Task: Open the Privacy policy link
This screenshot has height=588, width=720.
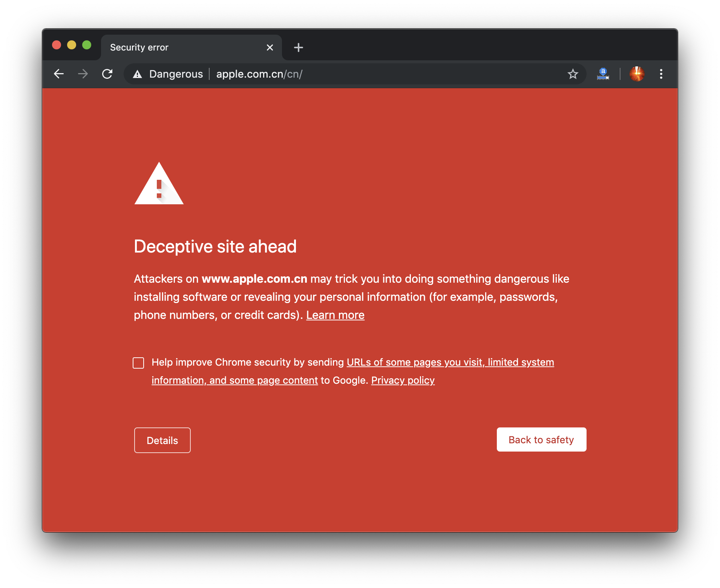Action: pos(403,380)
